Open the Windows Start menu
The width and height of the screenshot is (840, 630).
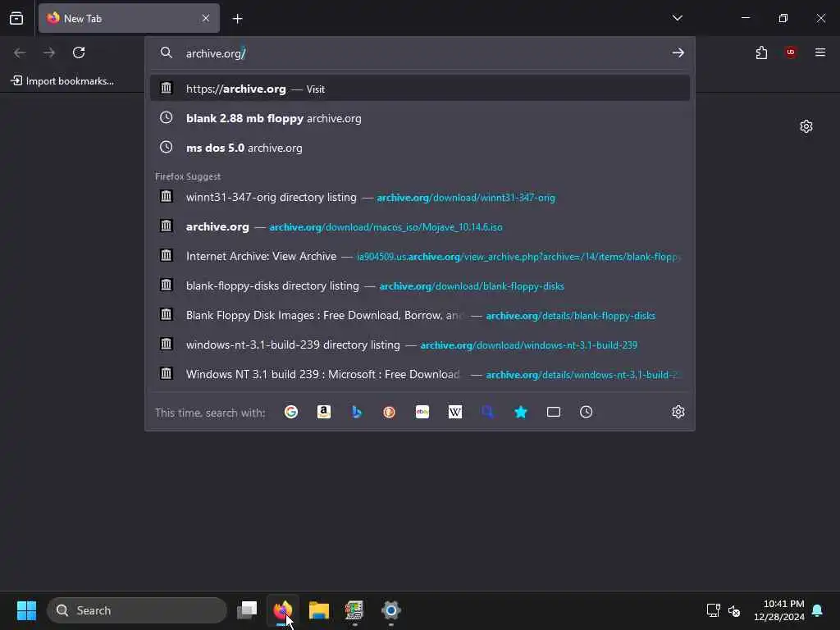coord(26,610)
